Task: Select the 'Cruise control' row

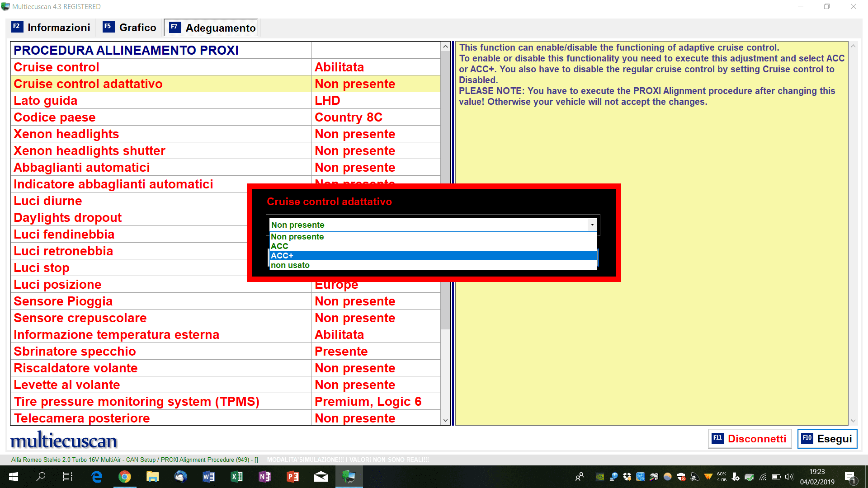Action: [x=226, y=67]
